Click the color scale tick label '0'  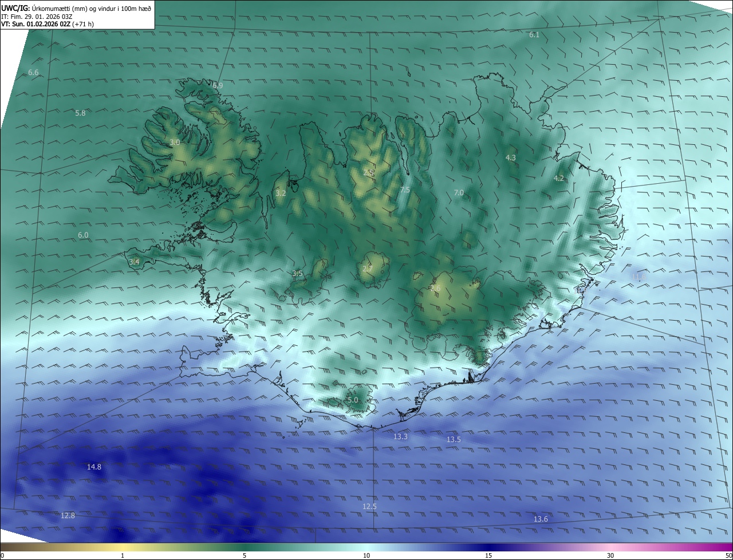pos(2,555)
